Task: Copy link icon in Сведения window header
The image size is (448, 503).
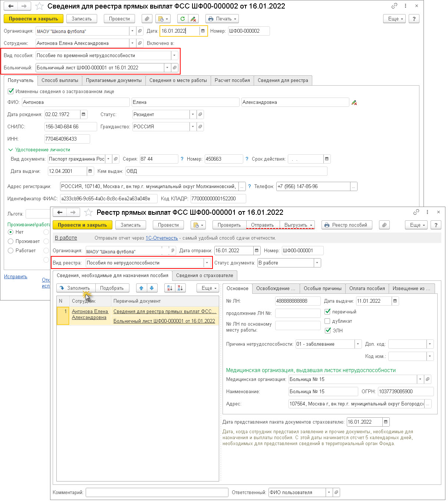Action: (x=394, y=6)
